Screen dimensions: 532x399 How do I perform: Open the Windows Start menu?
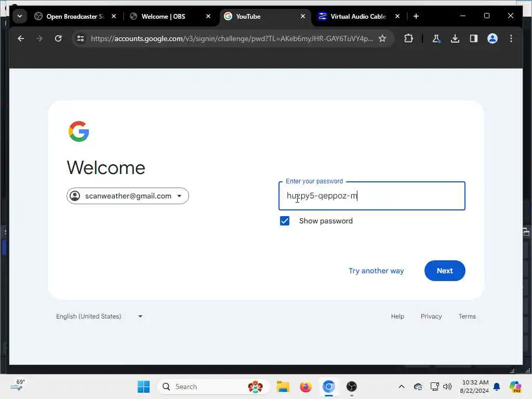click(143, 387)
